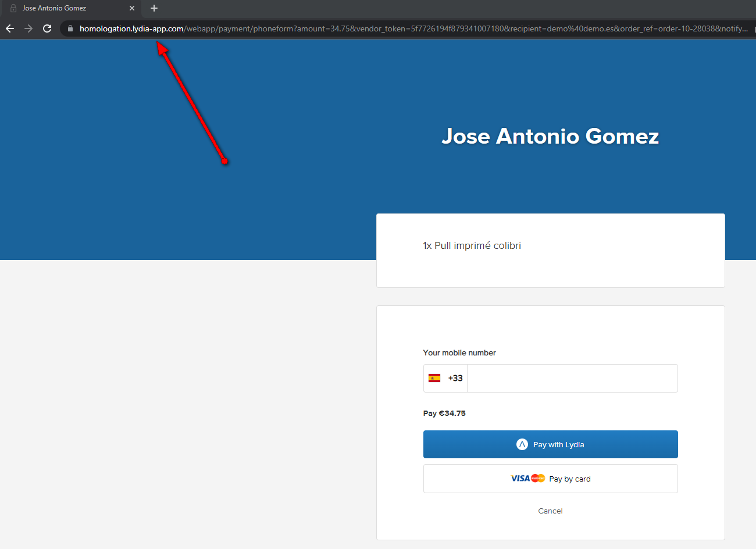Click the address bar URL

tap(413, 28)
